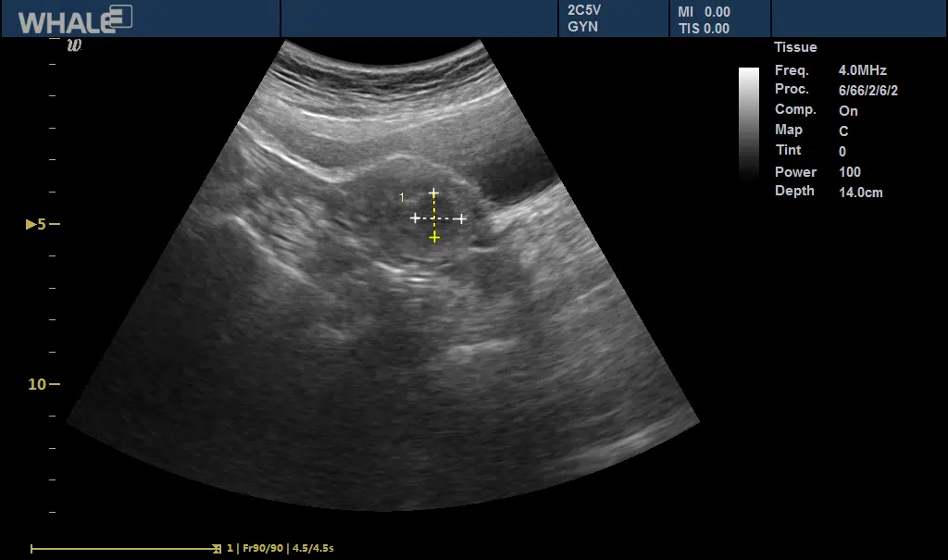
Task: Click the WHALE logo icon
Action: (x=76, y=19)
